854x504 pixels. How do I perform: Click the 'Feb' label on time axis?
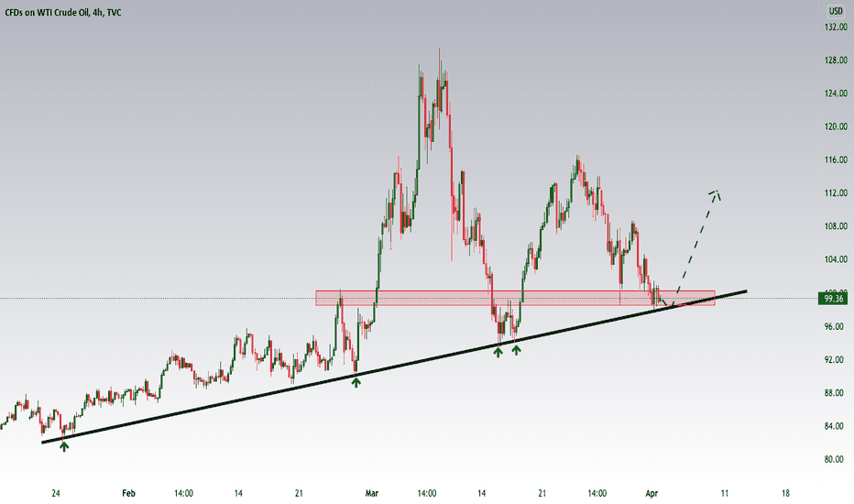point(128,493)
